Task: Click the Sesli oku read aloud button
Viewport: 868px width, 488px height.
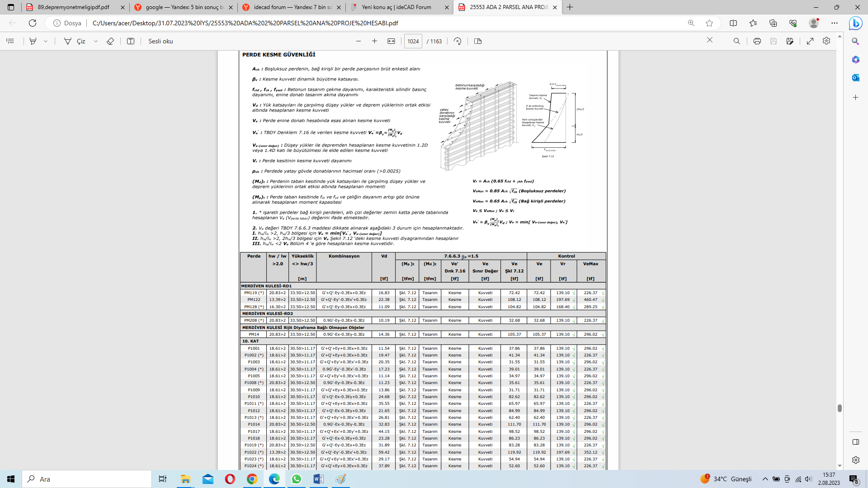Action: tap(160, 41)
